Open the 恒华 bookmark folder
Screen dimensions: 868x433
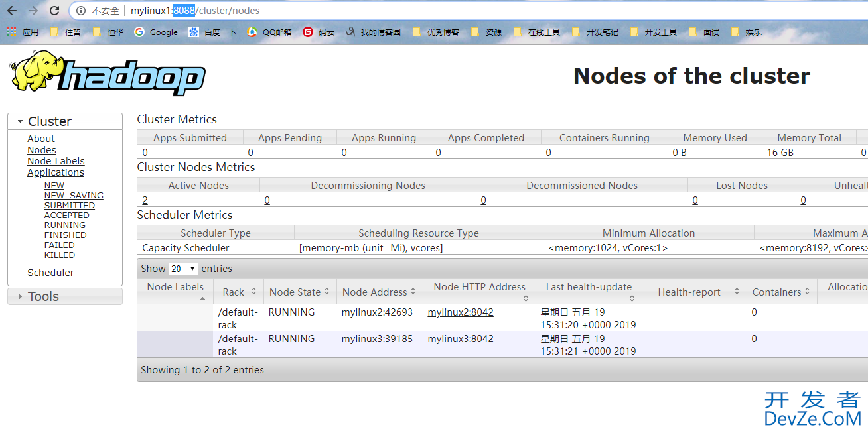(x=108, y=32)
